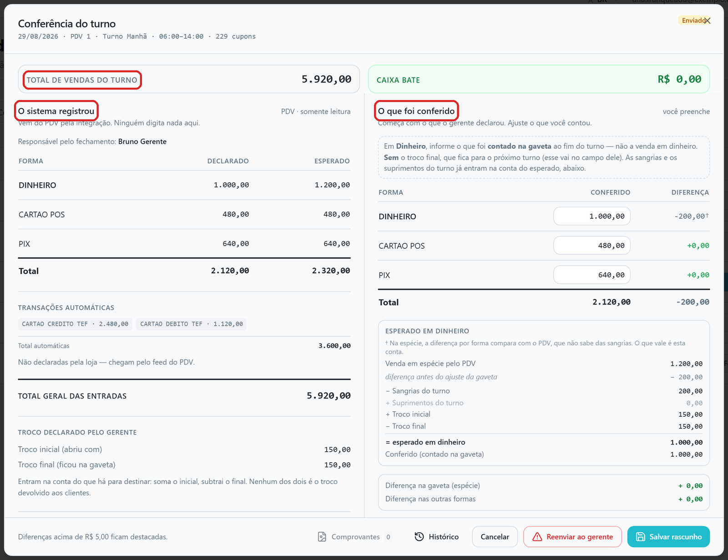Click '= esperado em dinheiro' line
The height and width of the screenshot is (560, 728).
(x=544, y=442)
